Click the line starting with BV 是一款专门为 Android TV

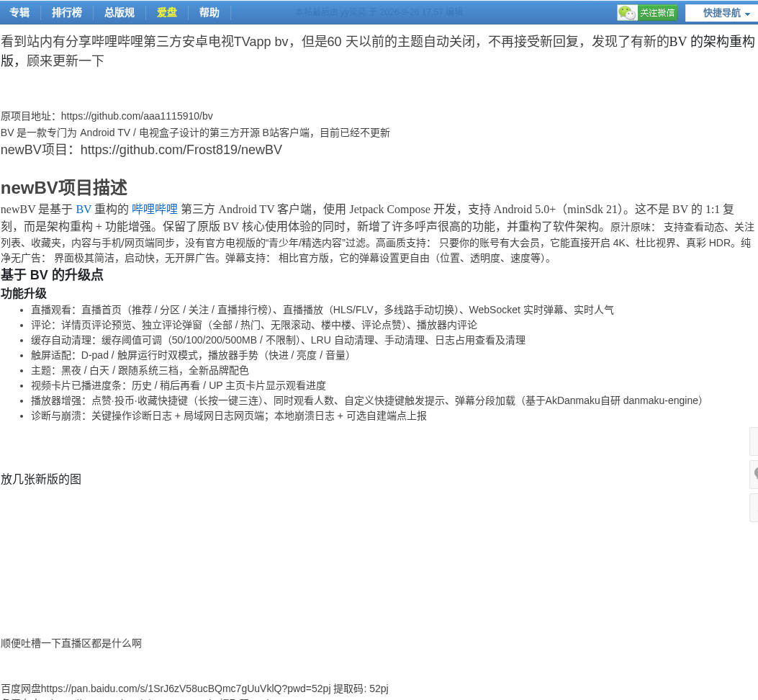pyautogui.click(x=195, y=133)
